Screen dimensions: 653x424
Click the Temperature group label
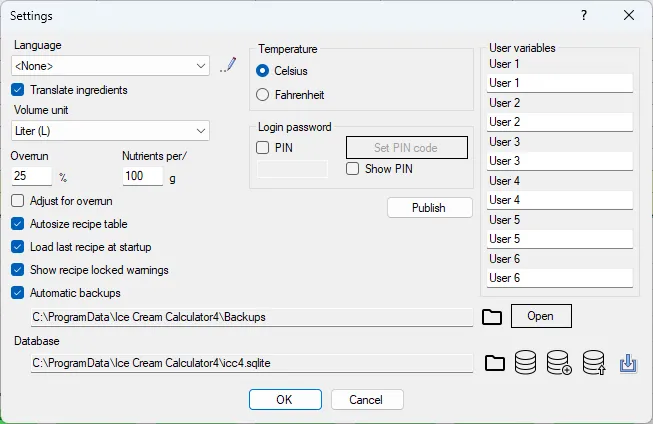(287, 49)
